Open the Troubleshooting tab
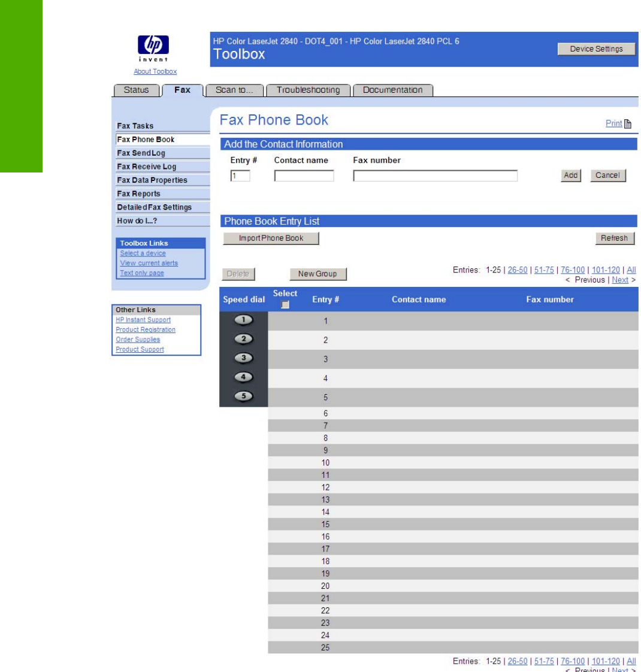641x672 pixels. click(x=308, y=90)
